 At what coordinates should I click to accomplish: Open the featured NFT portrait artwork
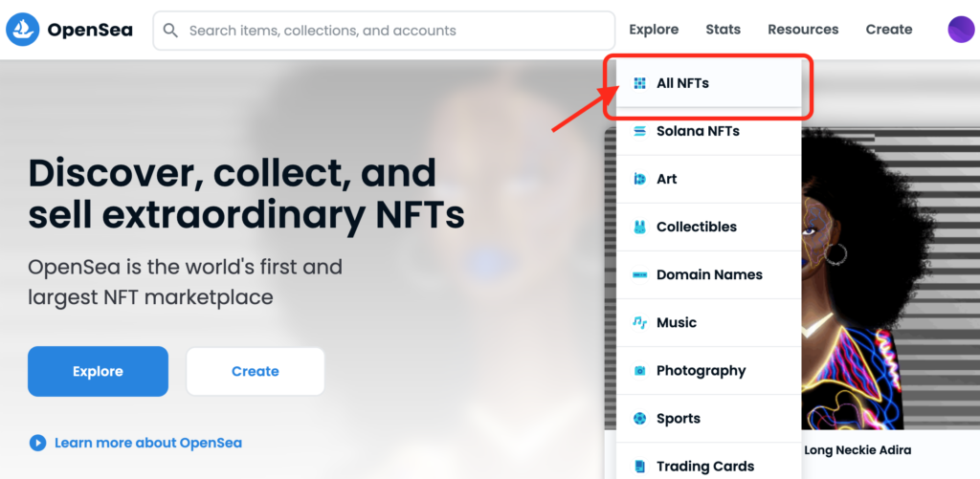point(891,278)
